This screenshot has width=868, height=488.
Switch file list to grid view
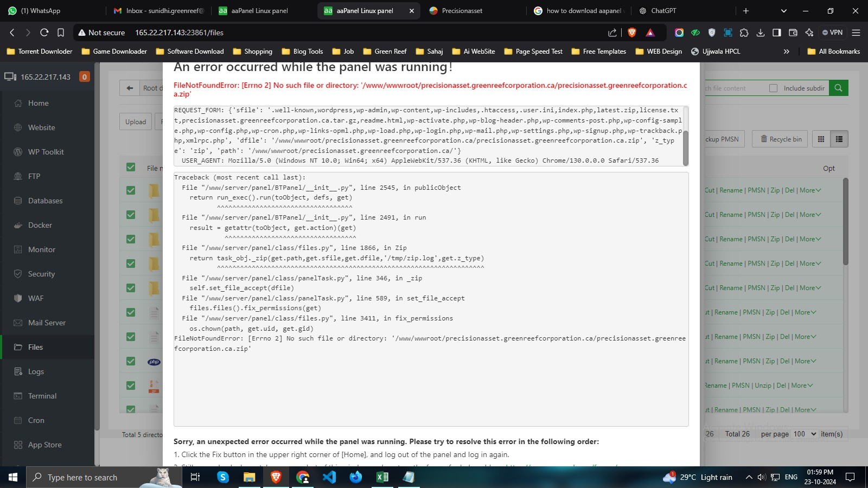pos(821,139)
